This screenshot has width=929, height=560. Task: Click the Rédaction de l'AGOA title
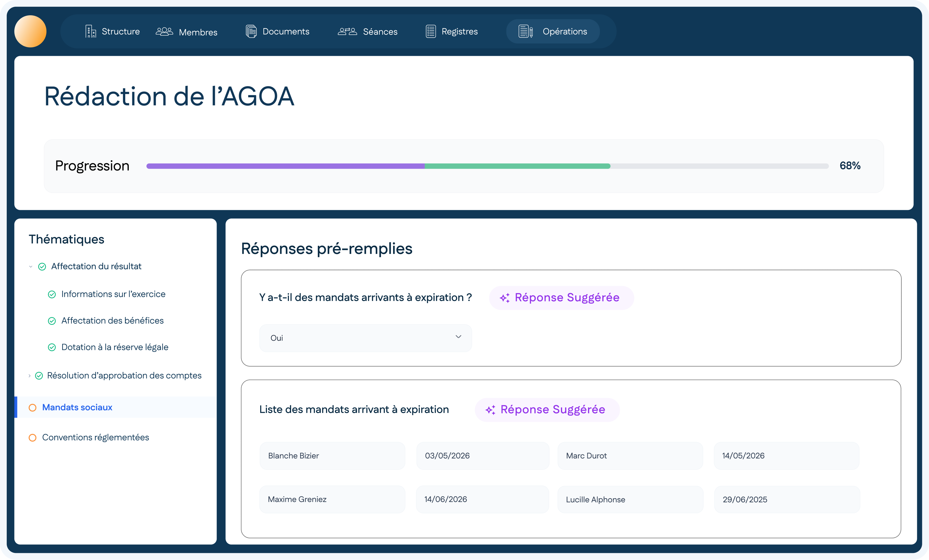[x=169, y=96]
